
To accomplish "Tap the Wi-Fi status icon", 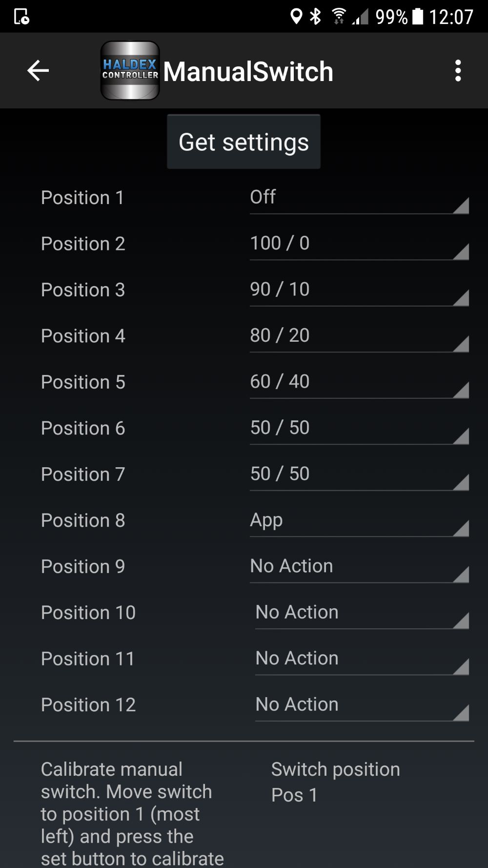I will (x=338, y=17).
